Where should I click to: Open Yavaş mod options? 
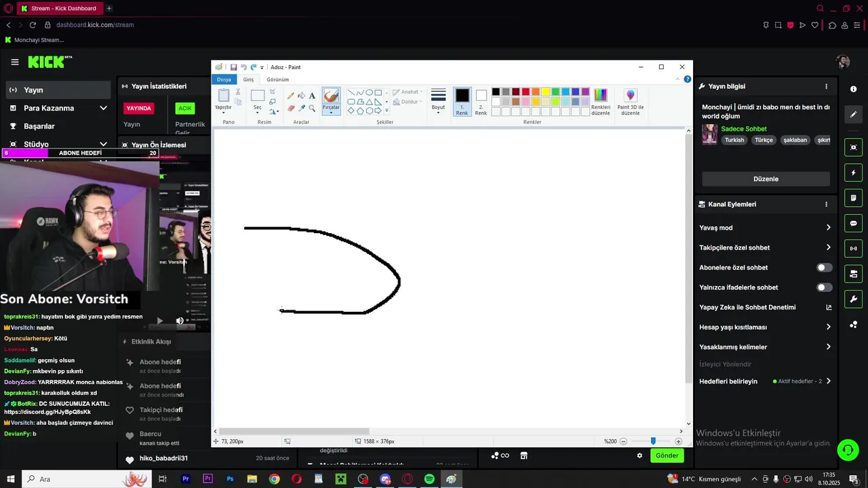766,228
